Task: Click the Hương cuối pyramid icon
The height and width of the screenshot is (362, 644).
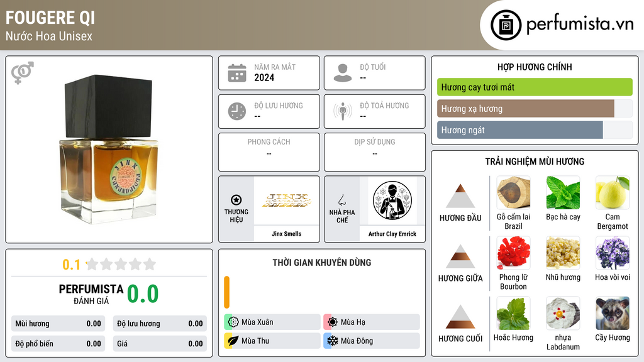Action: pos(460,317)
